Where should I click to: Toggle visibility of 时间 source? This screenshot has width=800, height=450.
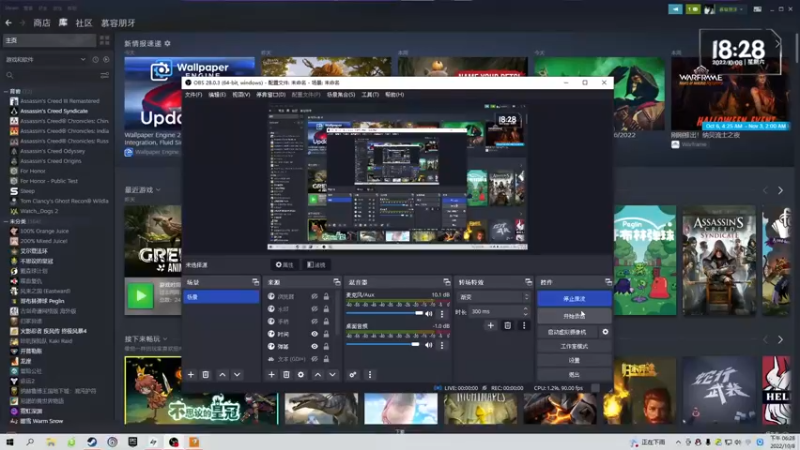point(314,334)
